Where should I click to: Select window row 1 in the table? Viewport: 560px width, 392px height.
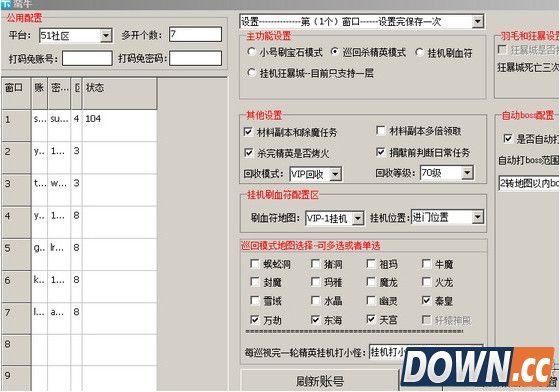pos(16,125)
